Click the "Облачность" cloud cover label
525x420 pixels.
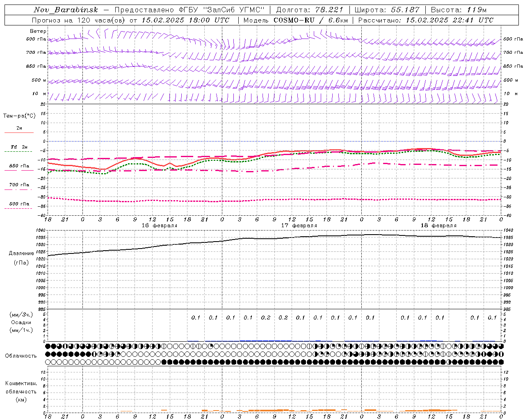pyautogui.click(x=21, y=356)
